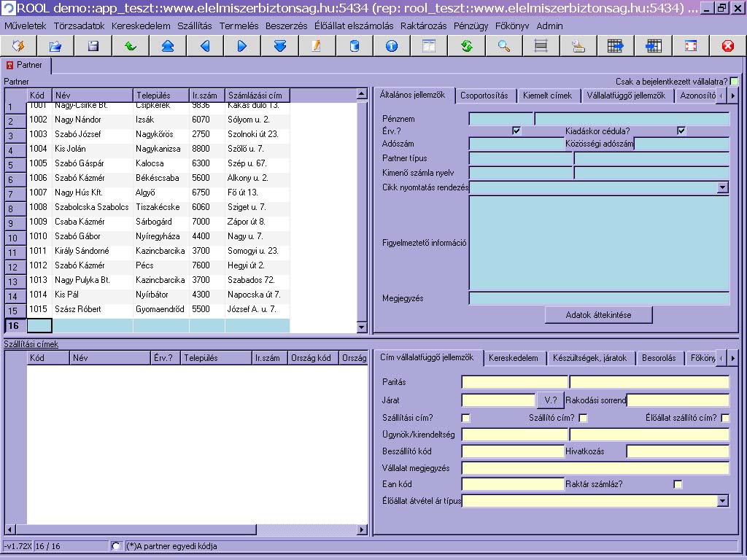
Task: Enable the Szállítási cím? checkbox
Action: (465, 418)
